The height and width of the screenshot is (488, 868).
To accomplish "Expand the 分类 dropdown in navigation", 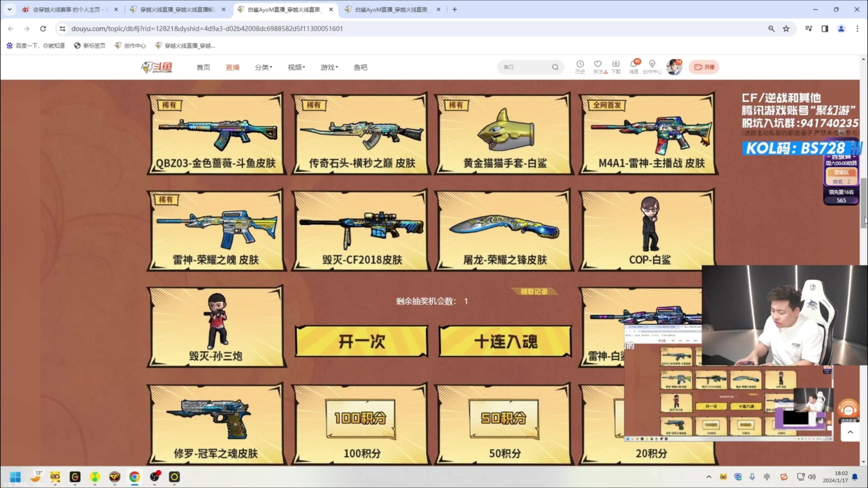I will tap(264, 67).
